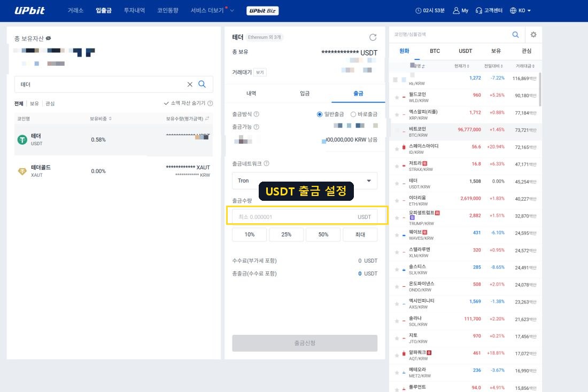The image size is (588, 392).
Task: Select the 테더 USDT asset row
Action: point(113,139)
